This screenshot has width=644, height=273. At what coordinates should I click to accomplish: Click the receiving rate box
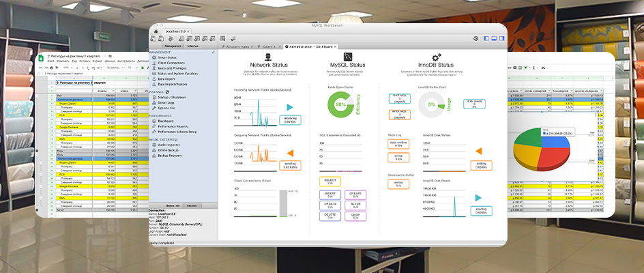[x=291, y=119]
